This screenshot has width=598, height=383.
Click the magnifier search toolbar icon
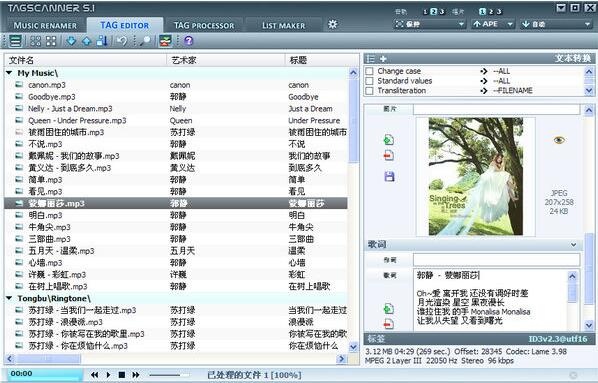pos(145,41)
